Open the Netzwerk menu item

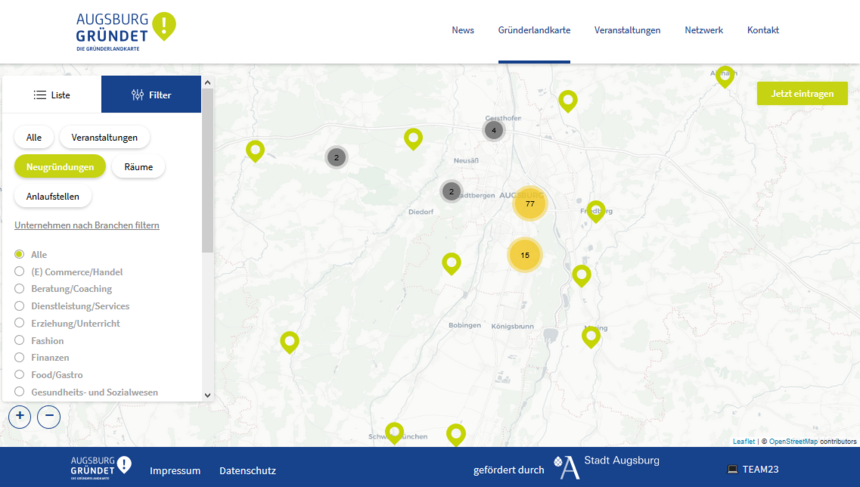[703, 30]
